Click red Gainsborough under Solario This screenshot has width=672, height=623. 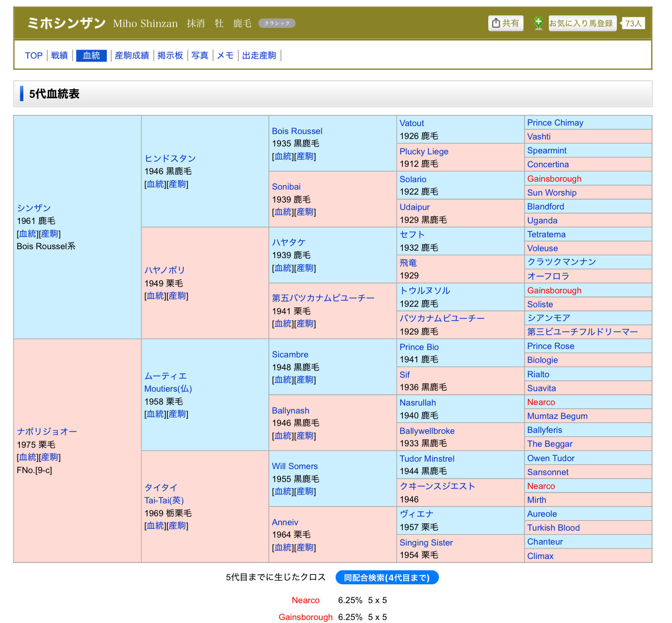(554, 179)
